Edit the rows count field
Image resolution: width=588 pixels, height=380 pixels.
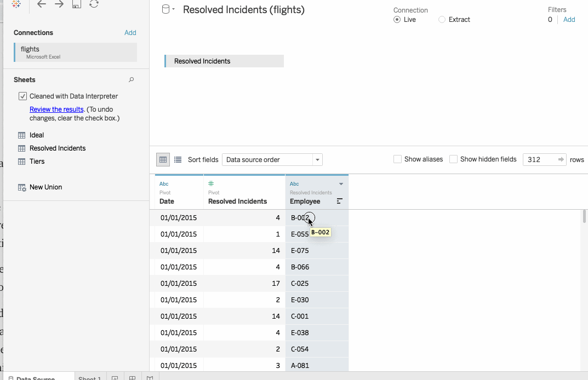point(540,160)
